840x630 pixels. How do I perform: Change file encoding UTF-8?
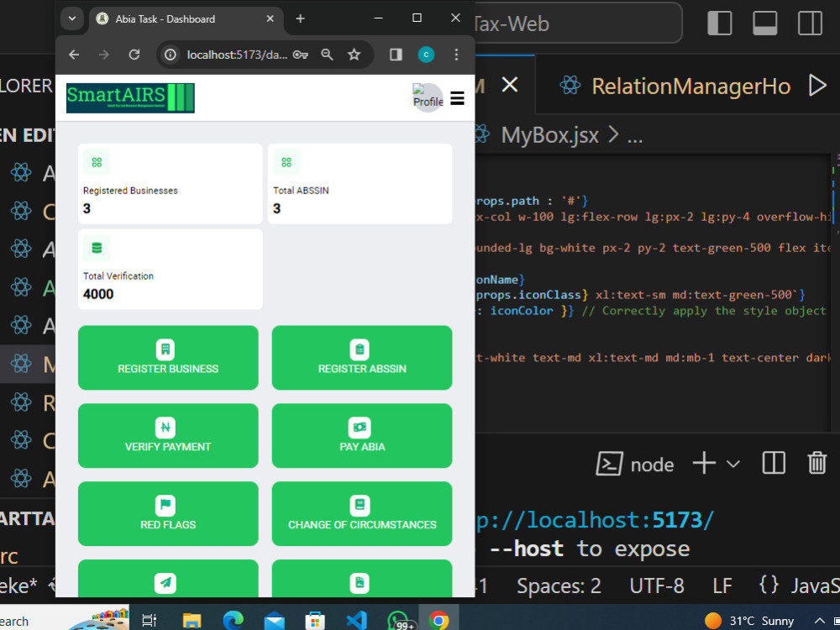pos(657,586)
